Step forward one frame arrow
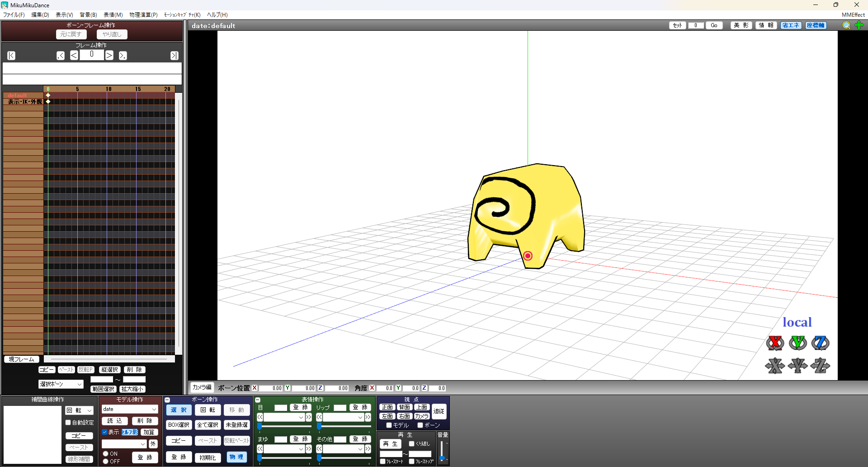This screenshot has height=467, width=868. click(x=109, y=55)
